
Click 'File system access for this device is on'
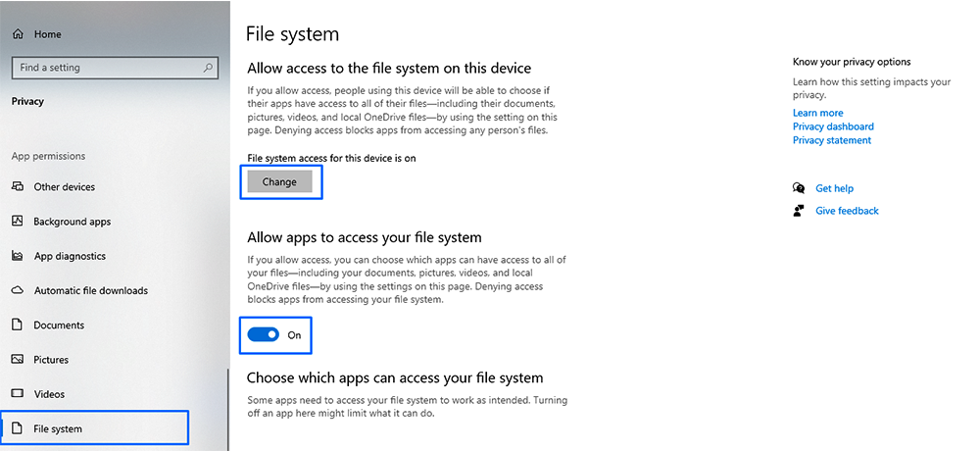[x=331, y=158]
